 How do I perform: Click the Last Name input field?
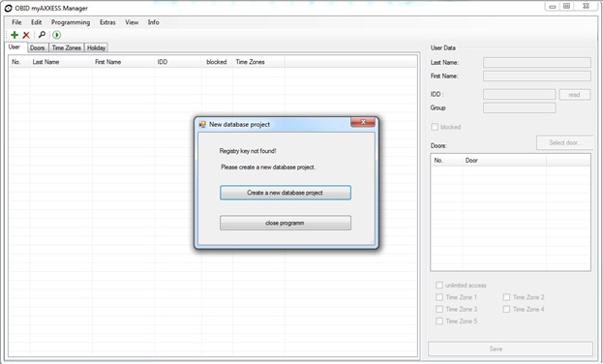tap(537, 62)
